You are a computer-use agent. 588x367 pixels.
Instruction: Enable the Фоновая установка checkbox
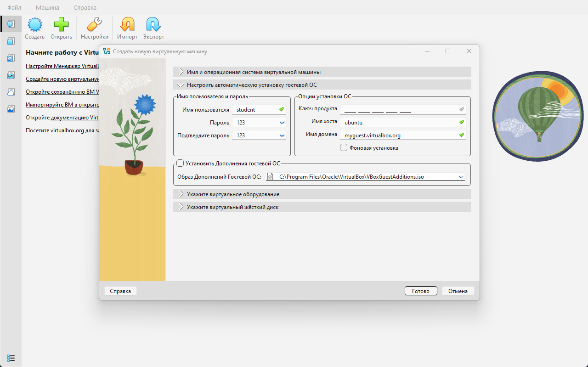point(344,147)
